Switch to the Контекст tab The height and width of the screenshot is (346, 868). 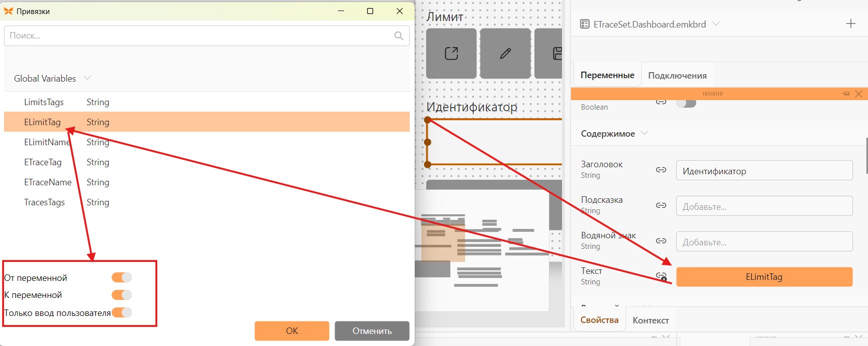coord(651,320)
